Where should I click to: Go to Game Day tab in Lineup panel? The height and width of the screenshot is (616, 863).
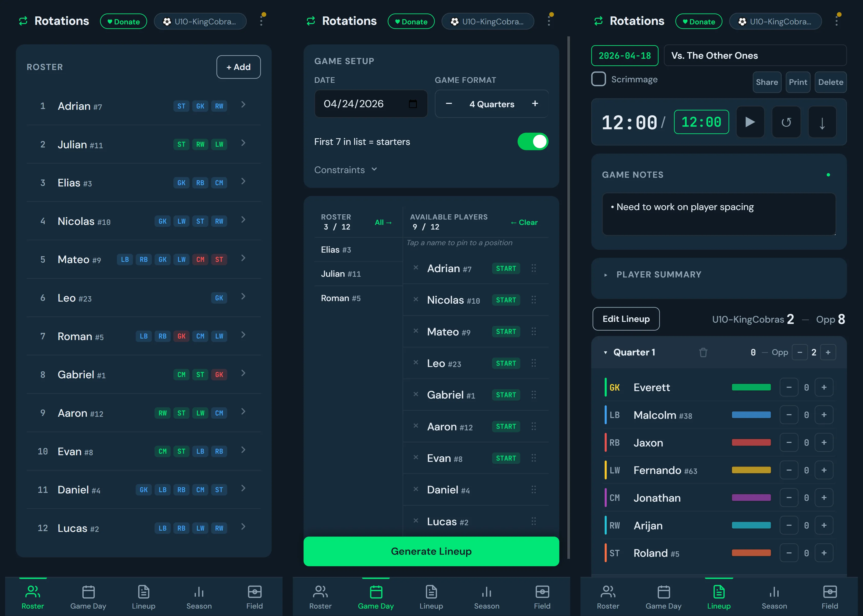coord(663,598)
